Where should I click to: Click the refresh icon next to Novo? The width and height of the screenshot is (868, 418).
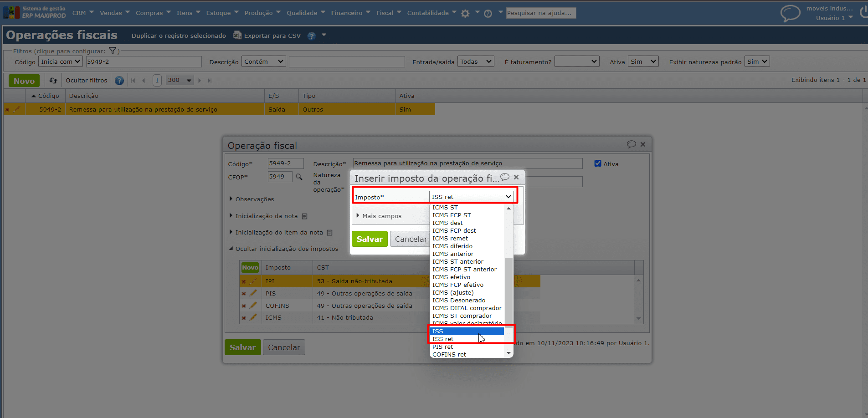point(53,81)
